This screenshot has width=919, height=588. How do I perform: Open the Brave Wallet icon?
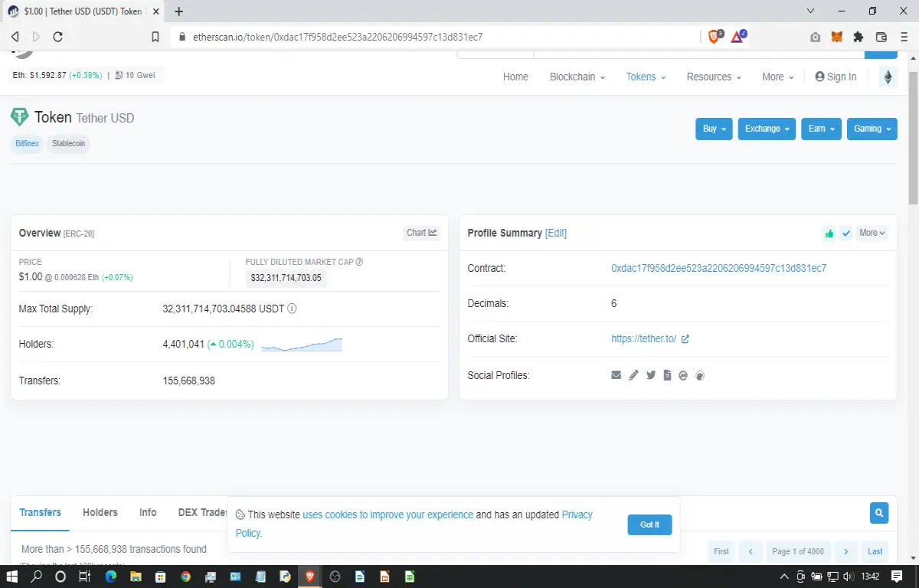(x=881, y=37)
